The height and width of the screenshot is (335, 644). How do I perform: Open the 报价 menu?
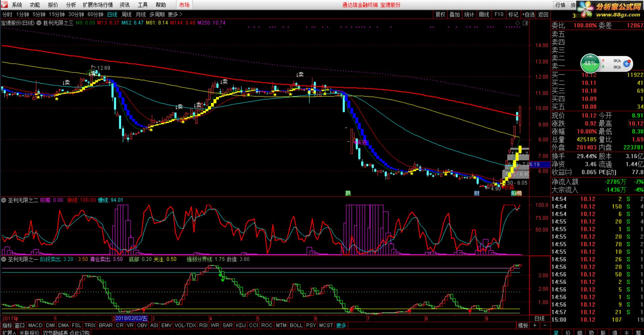coord(53,5)
